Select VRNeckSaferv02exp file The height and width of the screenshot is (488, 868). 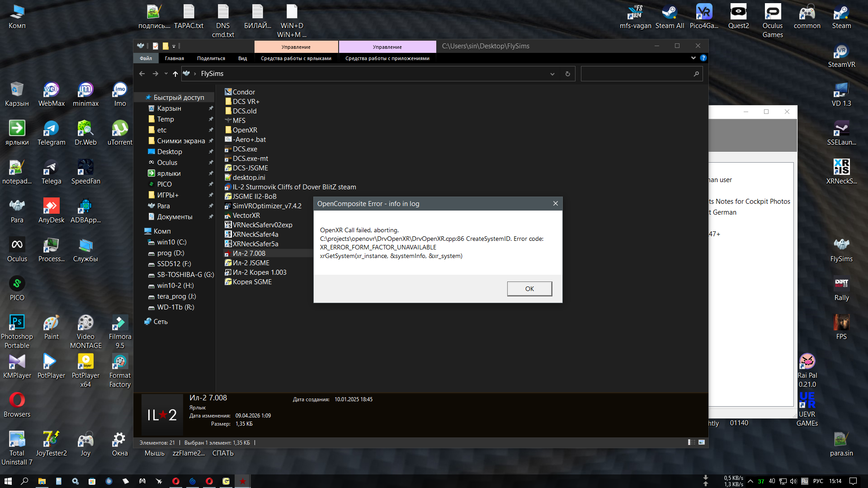click(259, 225)
